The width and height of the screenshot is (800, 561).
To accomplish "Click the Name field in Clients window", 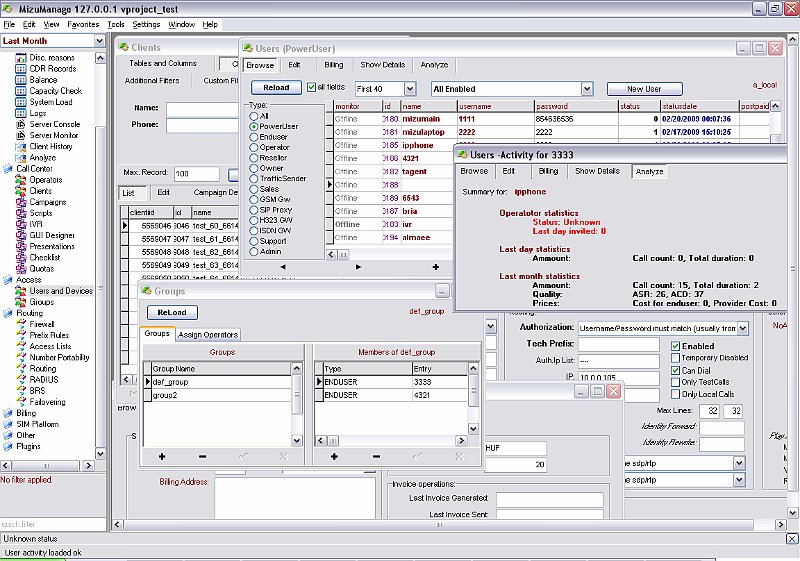I will pos(203,109).
